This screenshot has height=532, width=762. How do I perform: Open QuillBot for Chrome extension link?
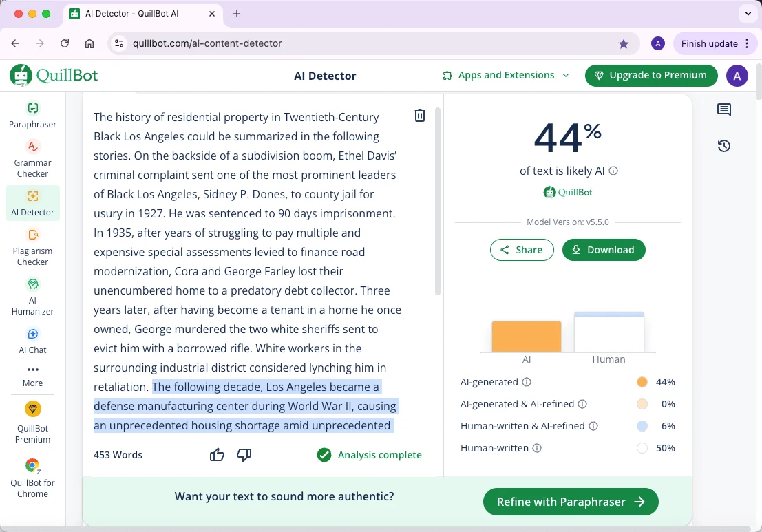pos(32,478)
